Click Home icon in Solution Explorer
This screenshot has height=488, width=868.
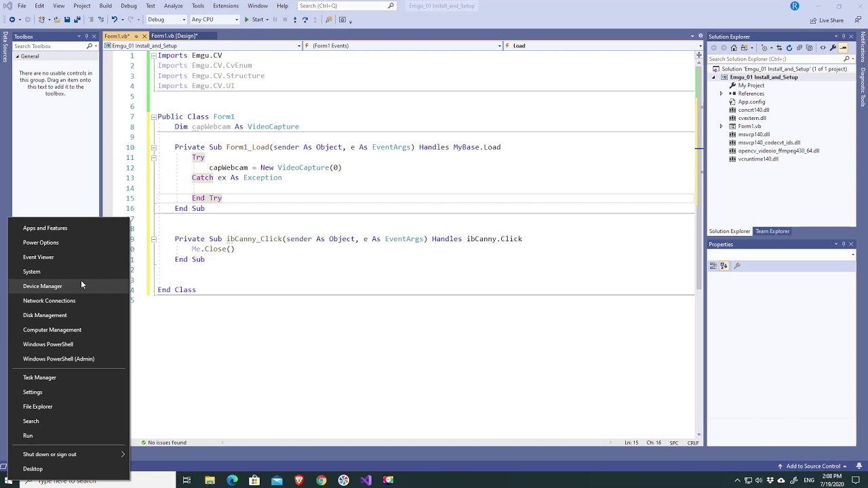(734, 48)
